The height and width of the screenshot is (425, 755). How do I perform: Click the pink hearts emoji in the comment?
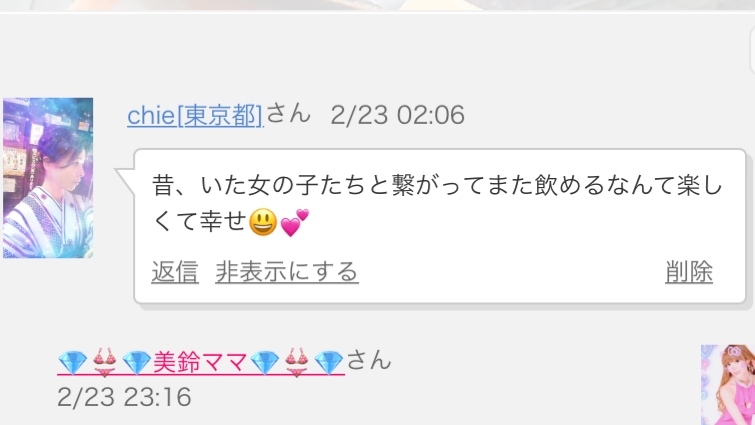(x=294, y=222)
